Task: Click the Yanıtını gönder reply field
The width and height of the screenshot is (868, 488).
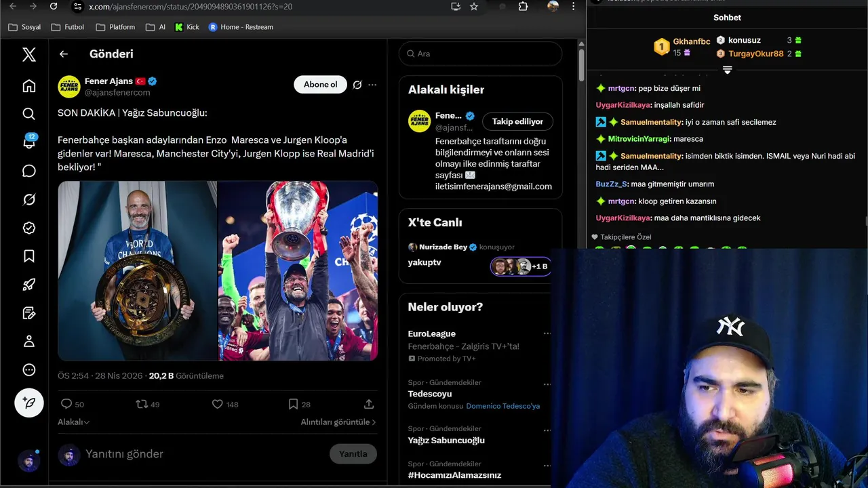Action: (203, 454)
